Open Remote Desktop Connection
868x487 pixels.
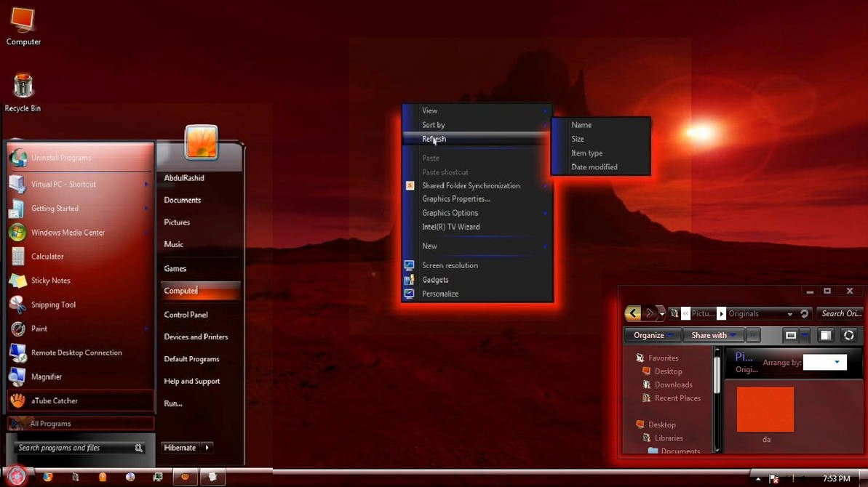coord(80,353)
